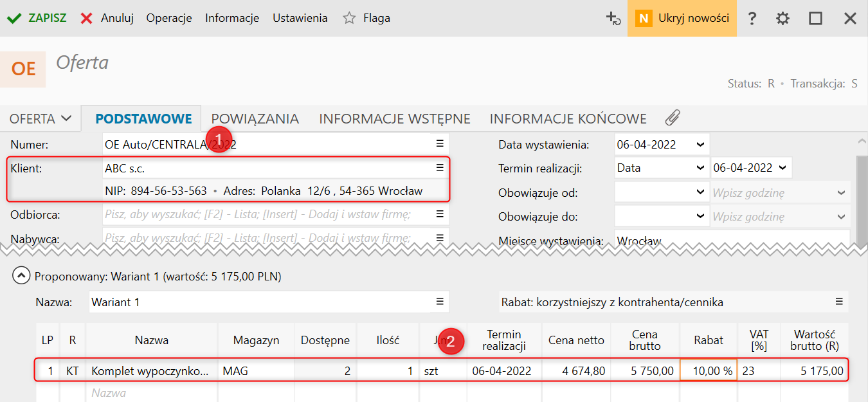The height and width of the screenshot is (402, 868).
Task: Collapse the Proponowany Wariant 1 section
Action: click(21, 277)
